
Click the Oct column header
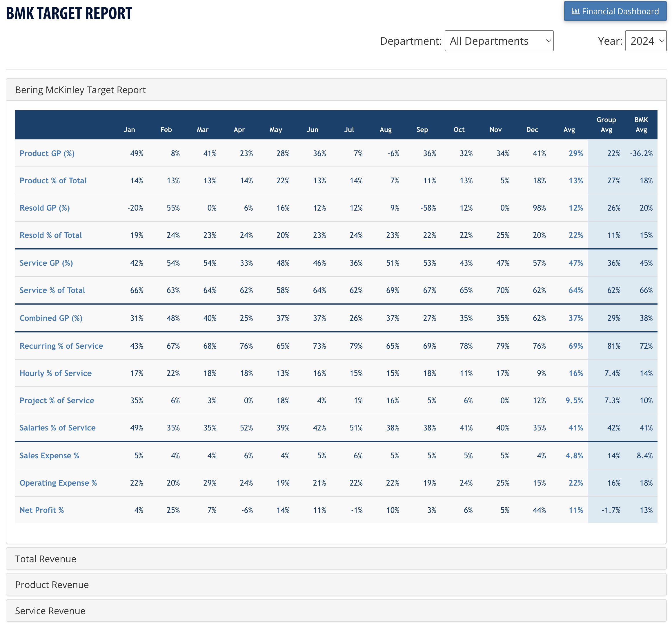tap(459, 130)
